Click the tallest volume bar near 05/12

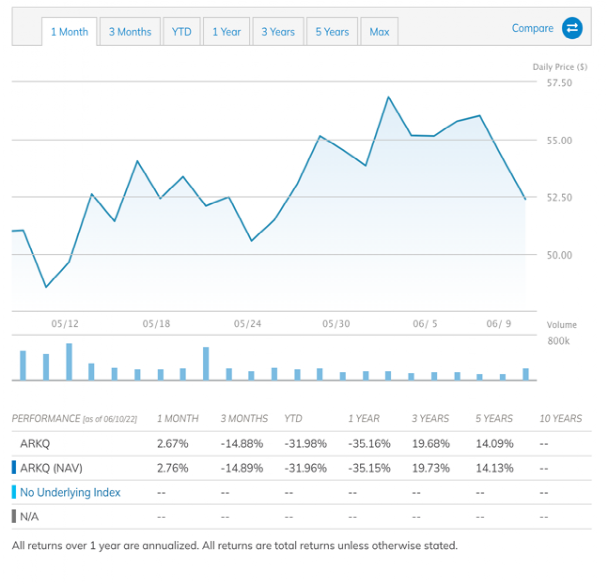tap(69, 362)
